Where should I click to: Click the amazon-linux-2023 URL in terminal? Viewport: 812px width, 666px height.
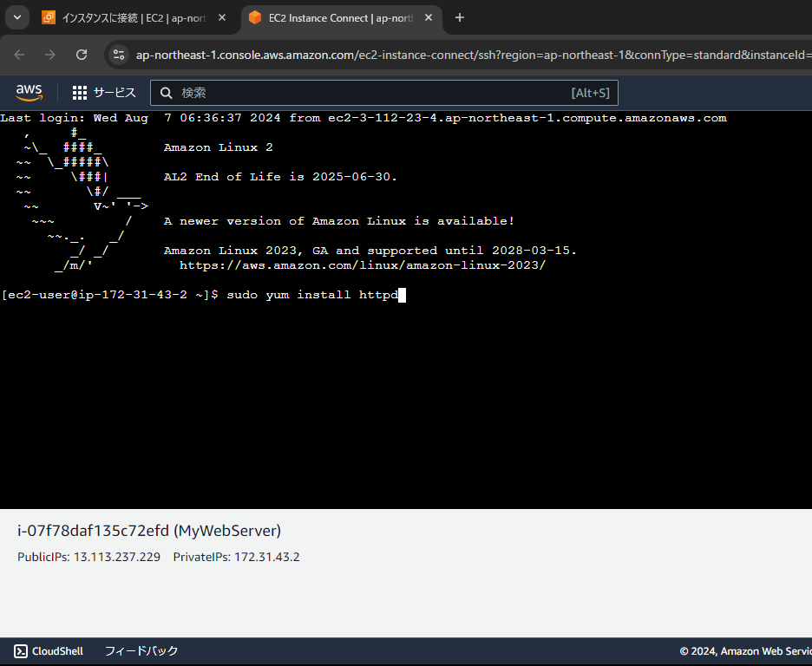(363, 265)
